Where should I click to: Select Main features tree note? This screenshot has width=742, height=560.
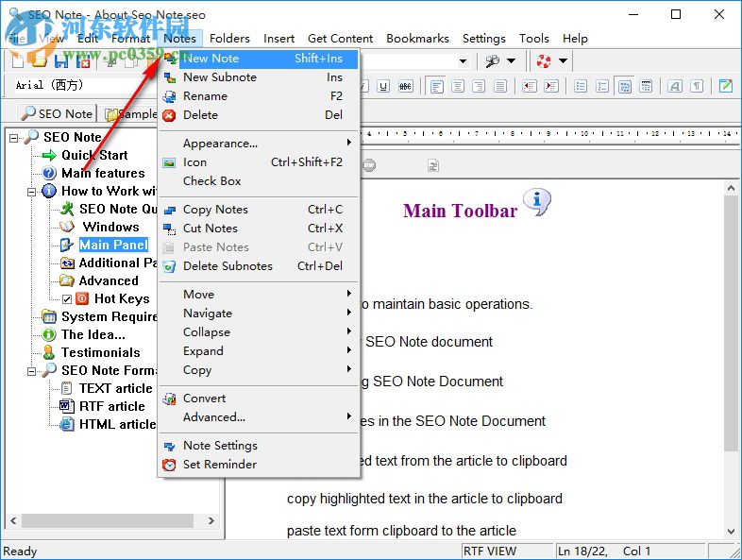tap(103, 173)
